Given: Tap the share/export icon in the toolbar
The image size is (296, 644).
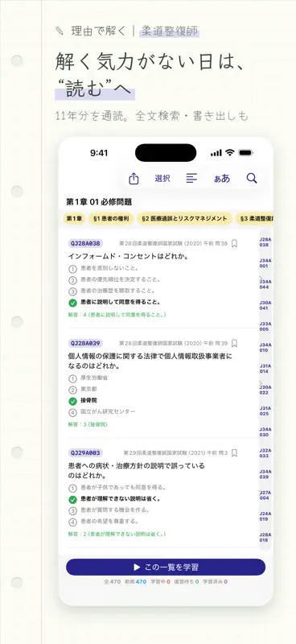Looking at the screenshot, I should [134, 178].
